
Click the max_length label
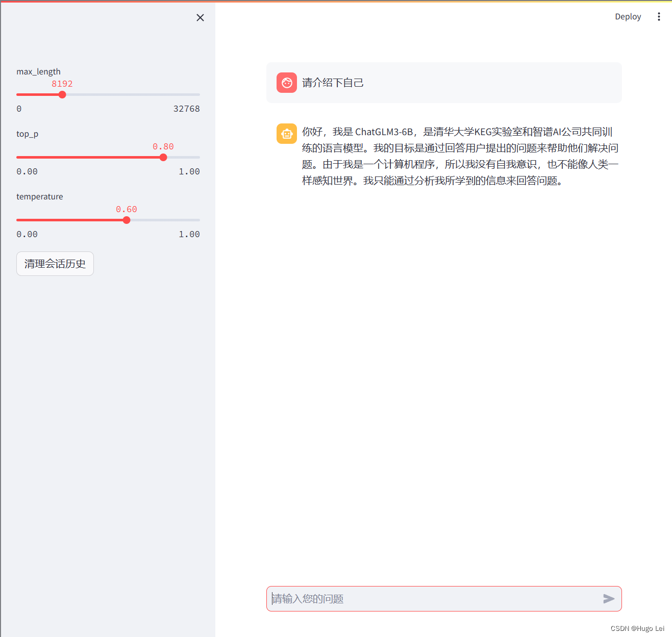pyautogui.click(x=38, y=71)
